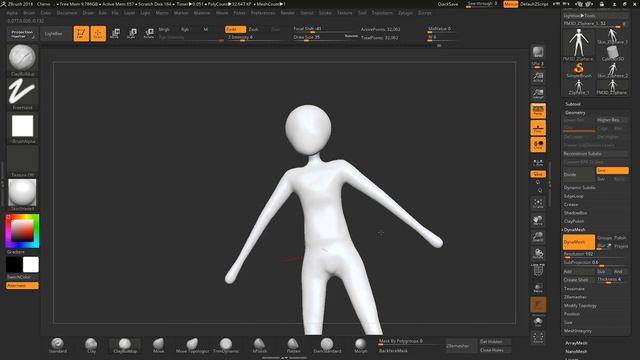Screen dimensions: 640x360
Task: Select the Move brush at bottom shelf
Action: [158, 345]
